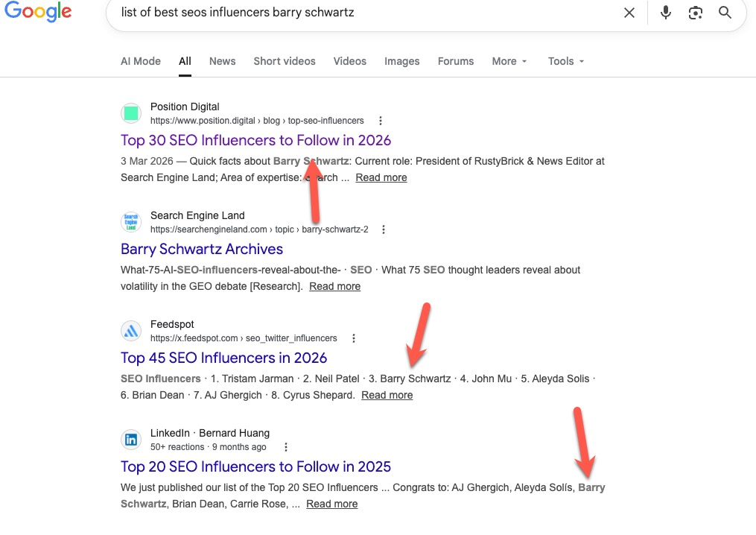
Task: Open AI Mode for this search
Action: [140, 61]
